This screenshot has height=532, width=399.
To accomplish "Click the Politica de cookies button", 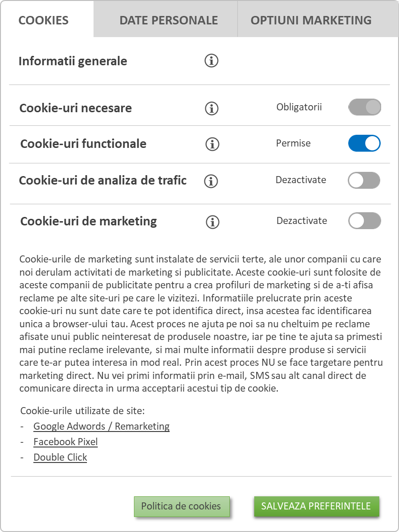I will tap(182, 506).
